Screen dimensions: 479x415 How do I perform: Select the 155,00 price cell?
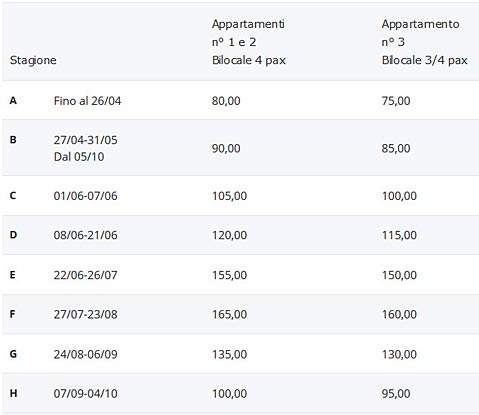click(229, 275)
